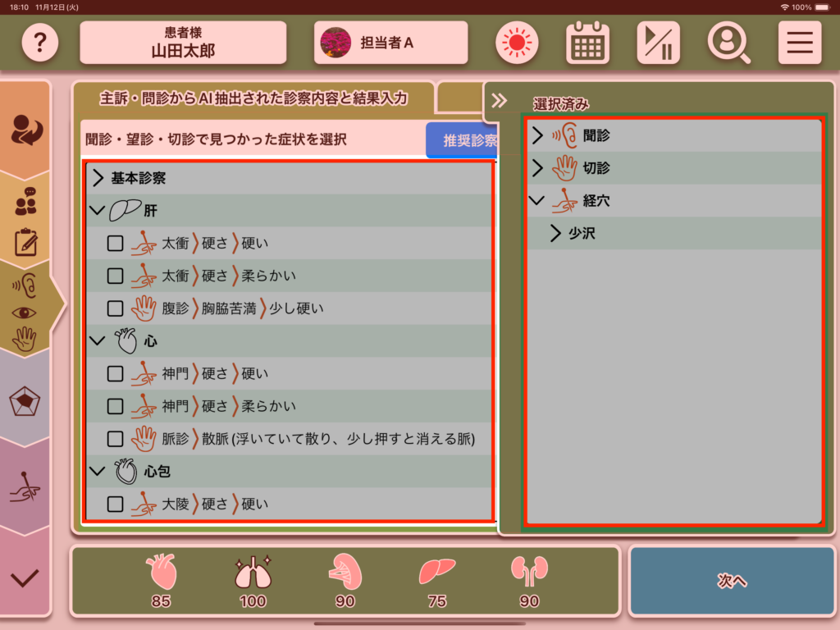Select the pentagon radar chart sidebar icon
This screenshot has width=840, height=630.
click(x=25, y=402)
